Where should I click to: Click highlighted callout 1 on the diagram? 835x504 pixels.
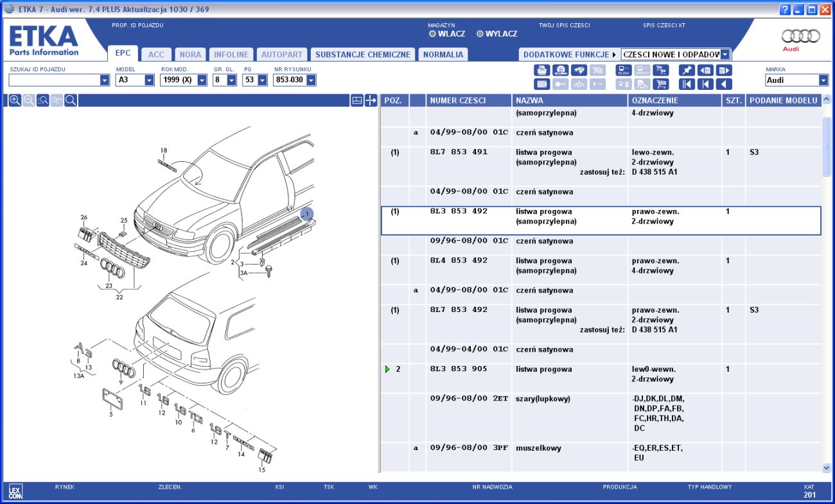(307, 214)
